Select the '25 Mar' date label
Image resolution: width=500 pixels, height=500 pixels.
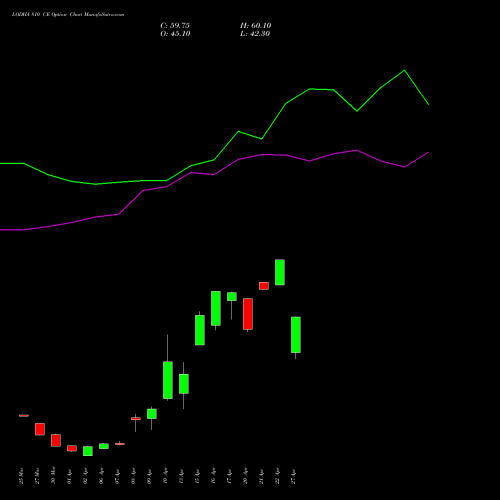pos(21,476)
